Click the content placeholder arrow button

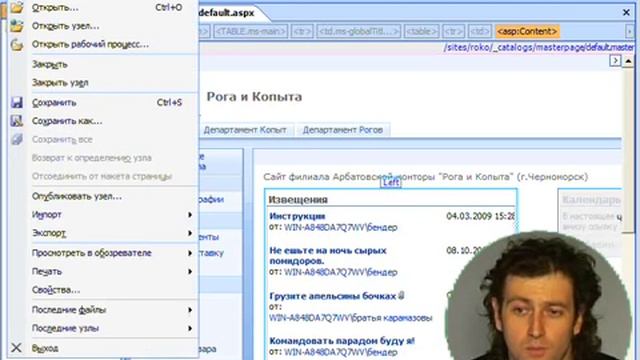(x=615, y=61)
